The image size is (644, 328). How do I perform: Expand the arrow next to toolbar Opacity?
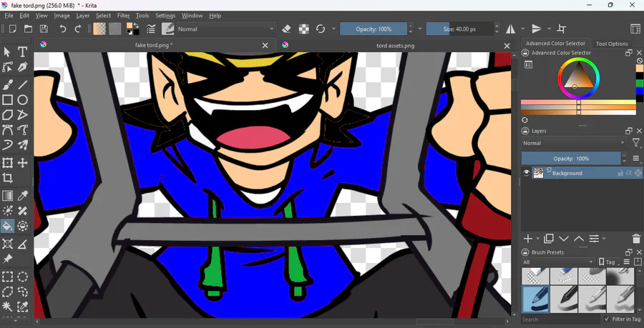click(x=420, y=29)
